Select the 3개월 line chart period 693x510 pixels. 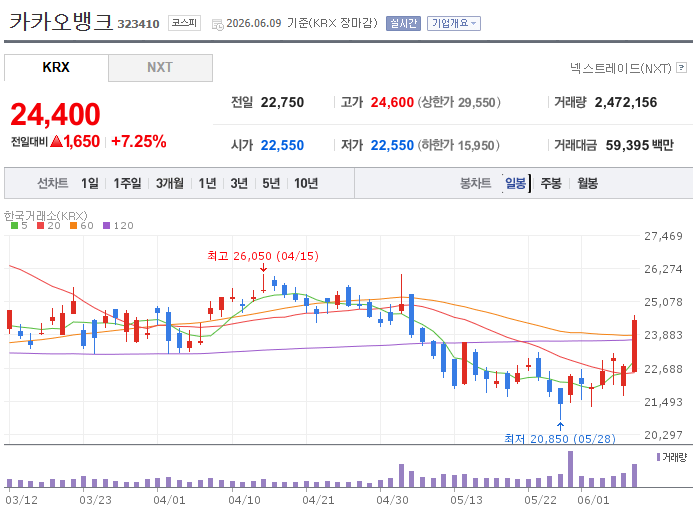pos(170,183)
